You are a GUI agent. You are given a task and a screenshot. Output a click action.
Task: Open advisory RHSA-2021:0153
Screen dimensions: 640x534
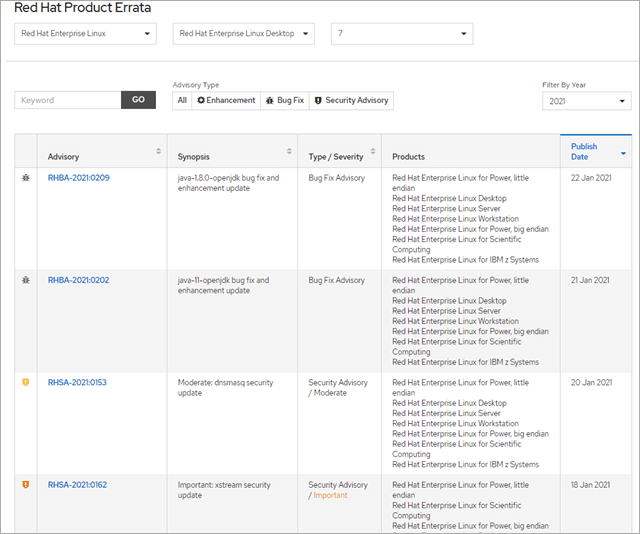(77, 383)
